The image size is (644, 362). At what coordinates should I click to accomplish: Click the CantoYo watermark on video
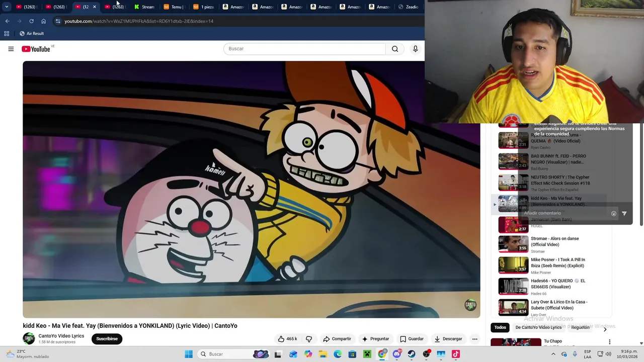point(470,305)
